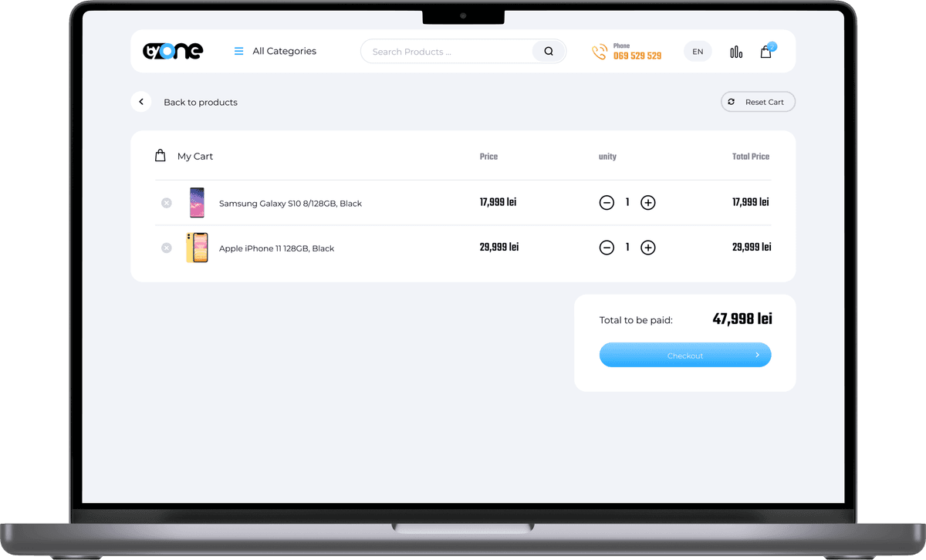
Task: Open the compare products chart icon
Action: pos(736,52)
